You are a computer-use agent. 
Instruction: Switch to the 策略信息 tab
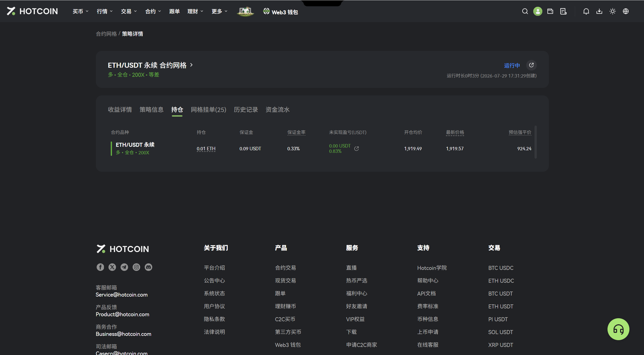(x=151, y=110)
